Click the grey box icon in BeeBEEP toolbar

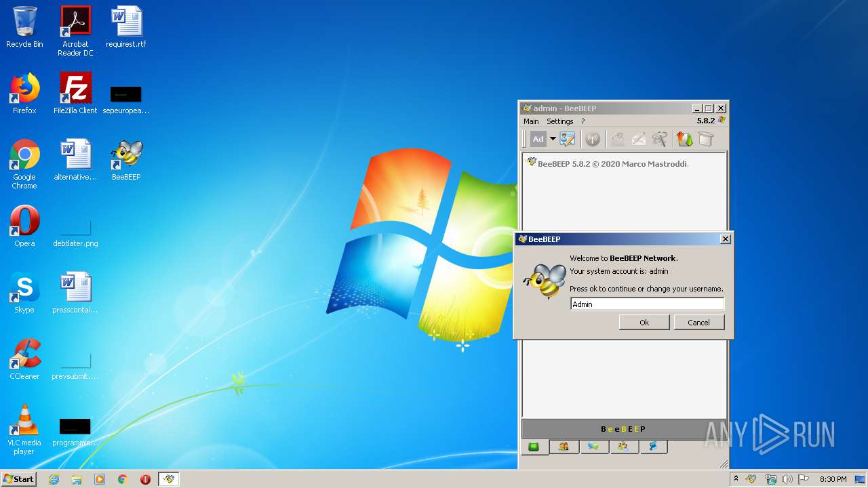click(706, 139)
